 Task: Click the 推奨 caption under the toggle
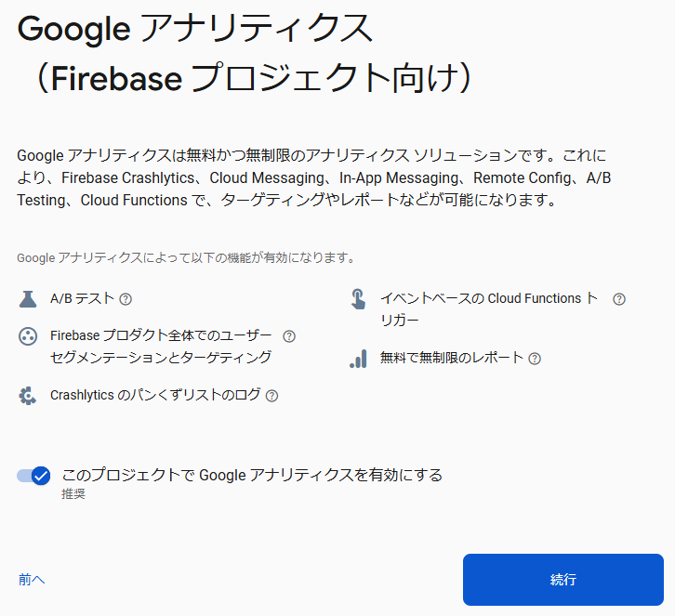(73, 494)
